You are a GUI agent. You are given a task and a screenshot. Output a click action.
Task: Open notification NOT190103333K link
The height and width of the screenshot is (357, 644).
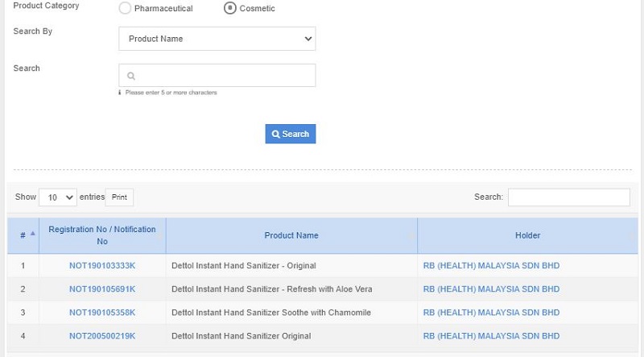(x=102, y=266)
